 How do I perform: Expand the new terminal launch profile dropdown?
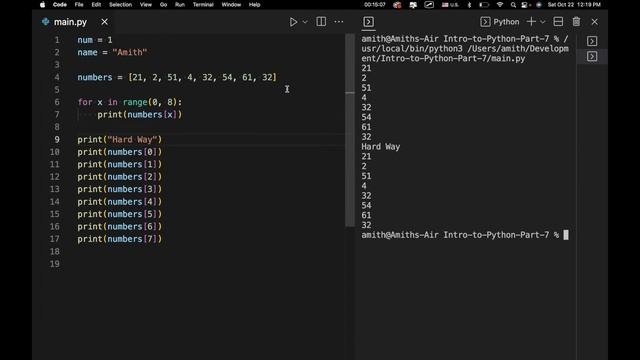click(x=543, y=22)
